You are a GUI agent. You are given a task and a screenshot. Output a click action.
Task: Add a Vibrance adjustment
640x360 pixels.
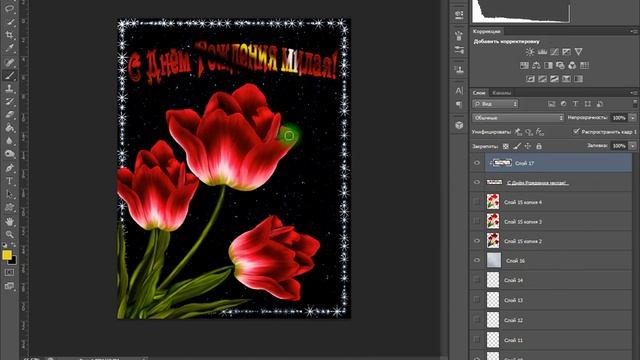coord(578,52)
